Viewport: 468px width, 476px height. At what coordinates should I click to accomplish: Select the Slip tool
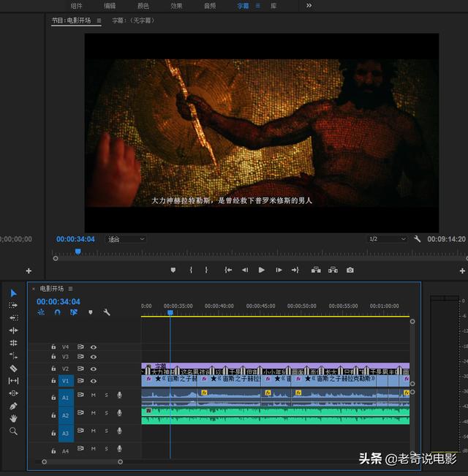13,381
